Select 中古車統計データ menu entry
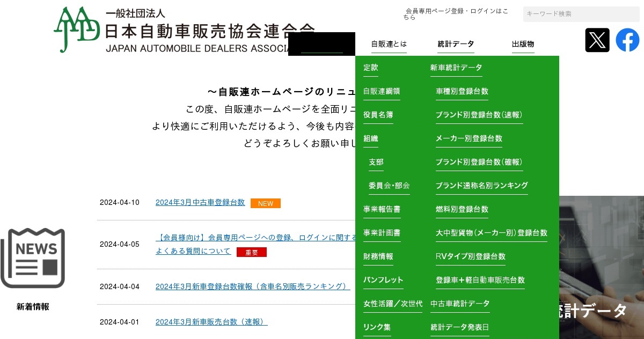644x339 pixels. 460,304
